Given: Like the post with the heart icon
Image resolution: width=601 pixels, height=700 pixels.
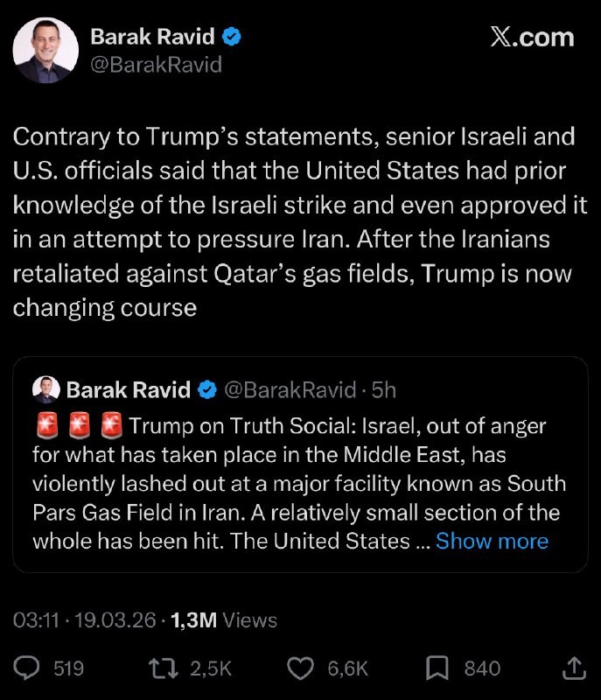Looking at the screenshot, I should point(301,669).
